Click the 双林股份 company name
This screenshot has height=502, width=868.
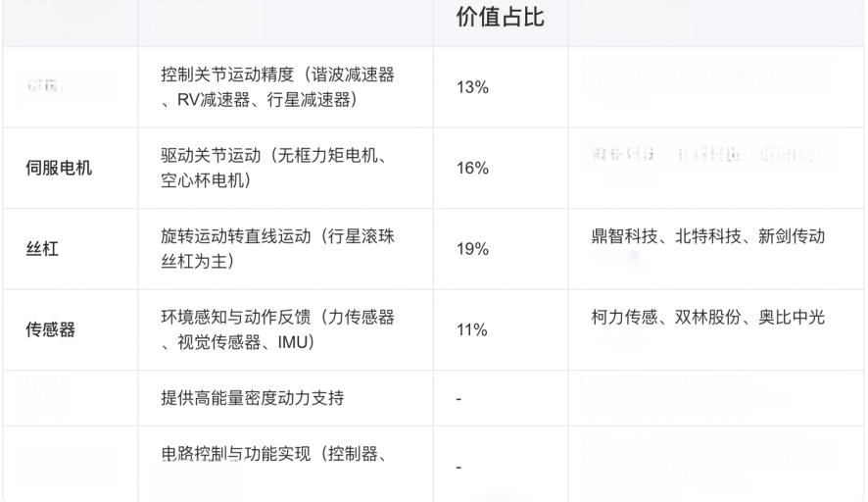pyautogui.click(x=708, y=318)
